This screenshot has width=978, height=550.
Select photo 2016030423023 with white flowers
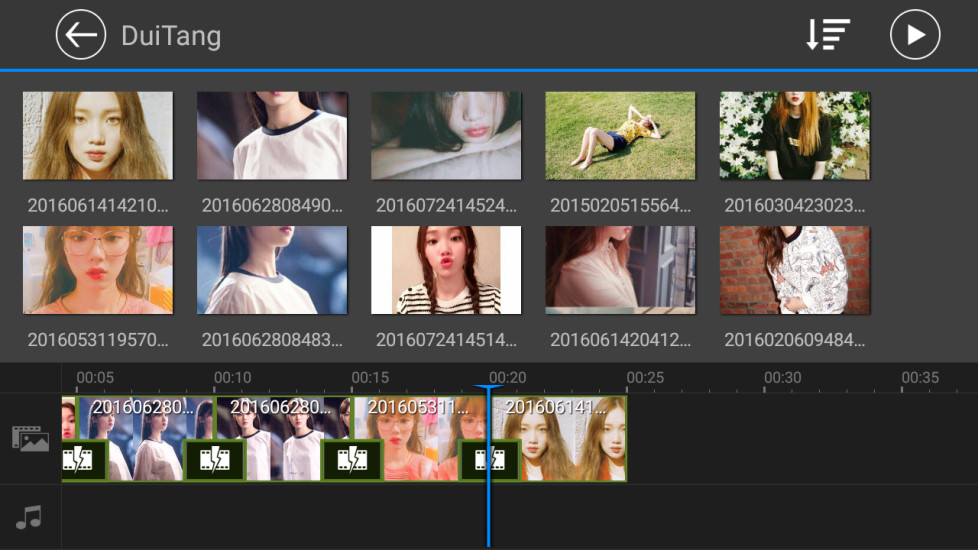click(x=794, y=136)
